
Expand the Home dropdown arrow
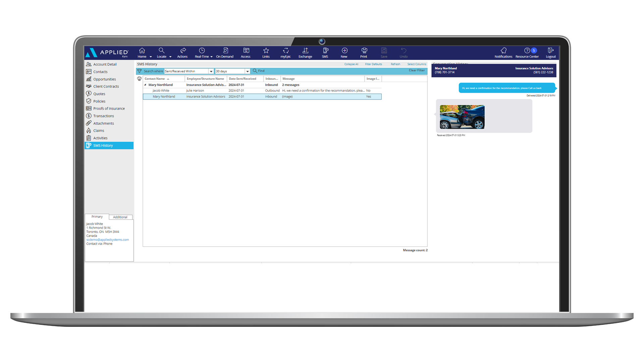tap(151, 57)
